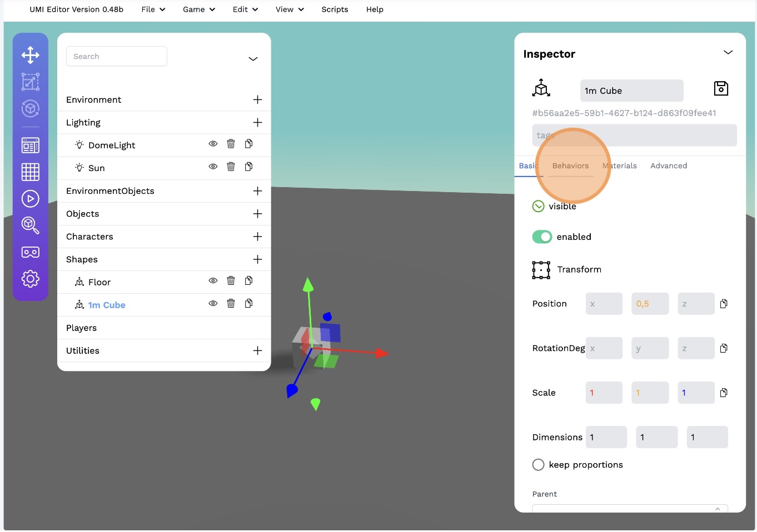Image resolution: width=757 pixels, height=532 pixels.
Task: Click the play button in left toolbar
Action: pos(30,198)
